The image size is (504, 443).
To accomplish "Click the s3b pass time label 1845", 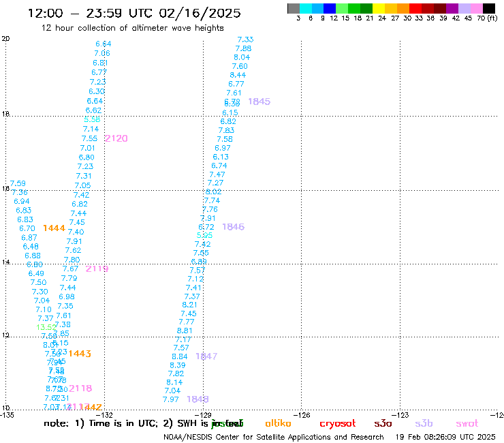I will [259, 102].
